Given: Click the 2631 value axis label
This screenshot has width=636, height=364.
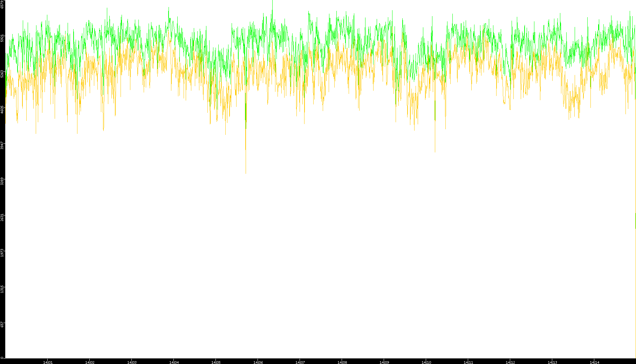Looking at the screenshot, I should pyautogui.click(x=2, y=217).
